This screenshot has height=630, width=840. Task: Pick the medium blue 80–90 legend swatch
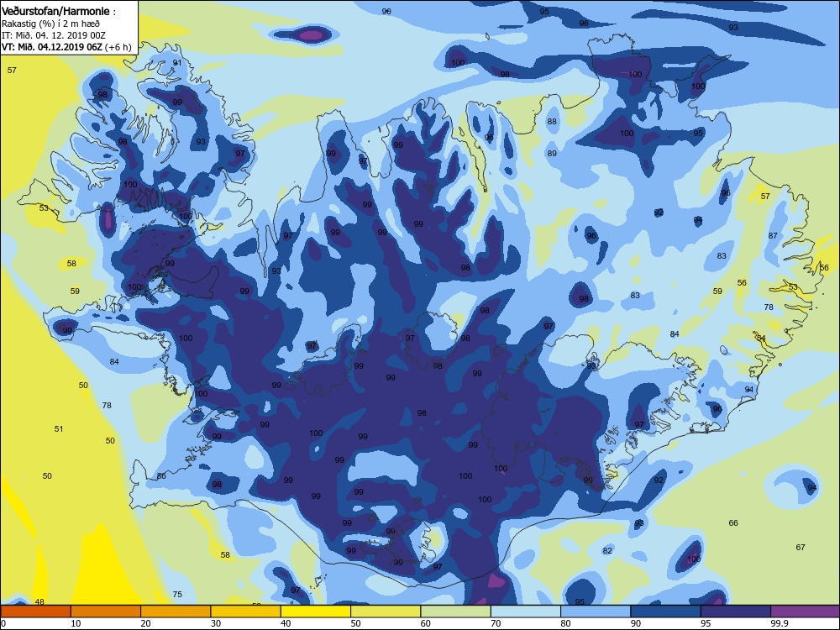[596, 612]
